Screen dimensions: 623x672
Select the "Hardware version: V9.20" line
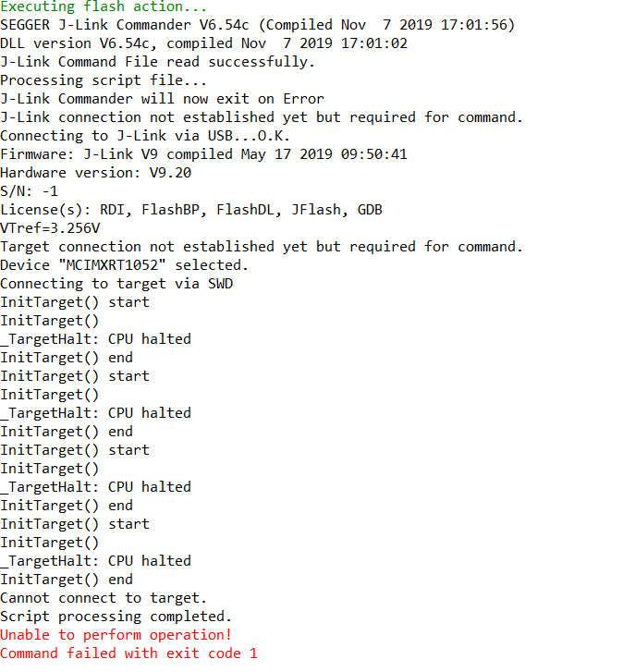pos(95,173)
